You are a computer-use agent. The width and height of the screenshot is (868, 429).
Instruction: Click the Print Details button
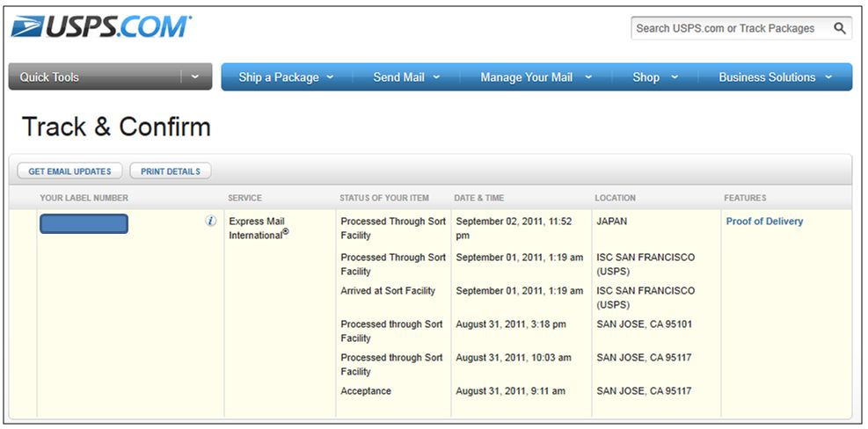coord(171,171)
